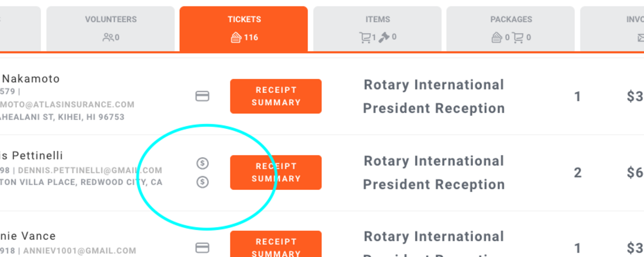Viewport: 644px width, 257px height.
Task: Select the Tickets tab label
Action: tap(244, 19)
